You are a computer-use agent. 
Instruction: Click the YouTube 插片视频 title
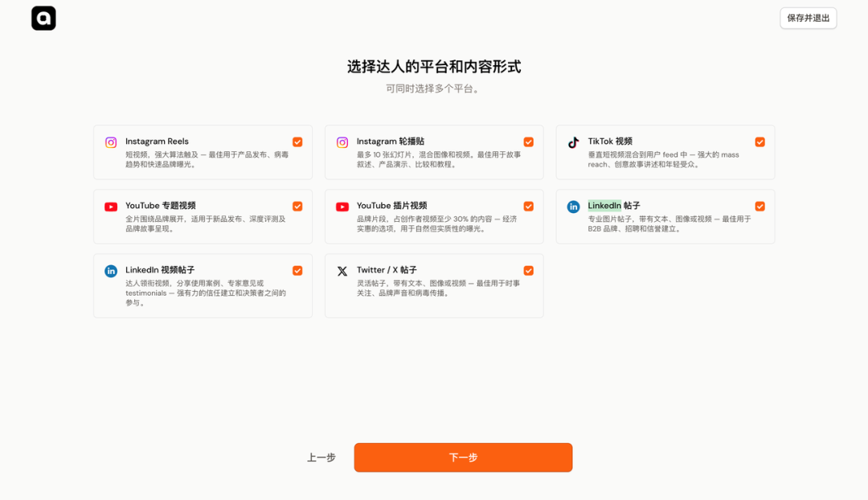tap(392, 206)
